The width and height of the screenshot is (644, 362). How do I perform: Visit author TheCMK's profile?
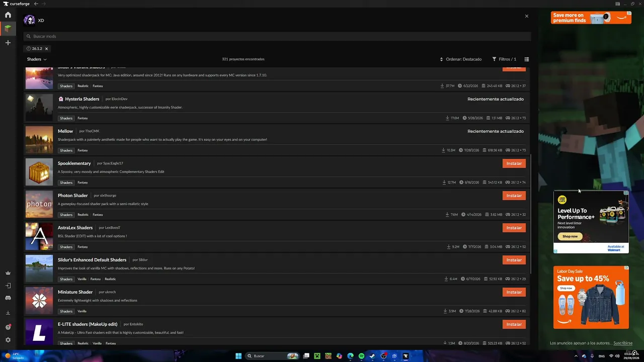(x=92, y=131)
